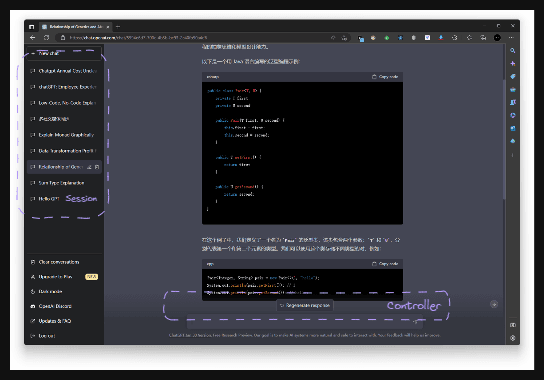Go back using browser back arrow

pyautogui.click(x=33, y=37)
